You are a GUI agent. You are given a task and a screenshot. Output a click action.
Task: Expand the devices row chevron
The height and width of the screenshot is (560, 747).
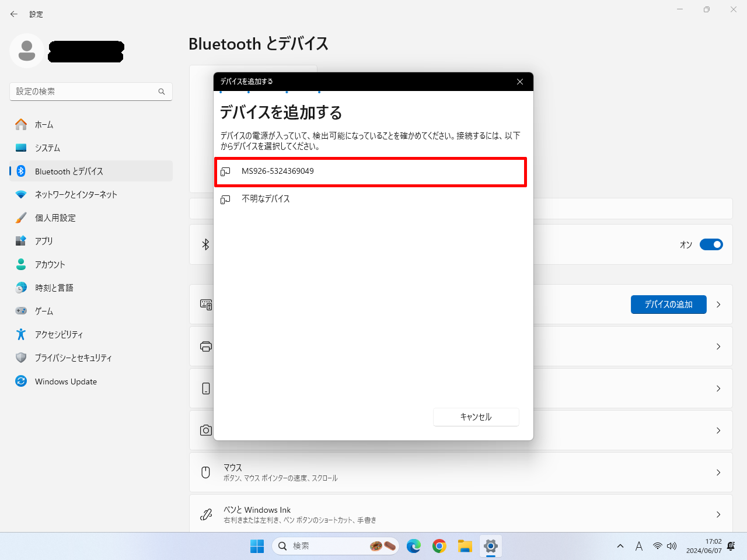(x=718, y=304)
